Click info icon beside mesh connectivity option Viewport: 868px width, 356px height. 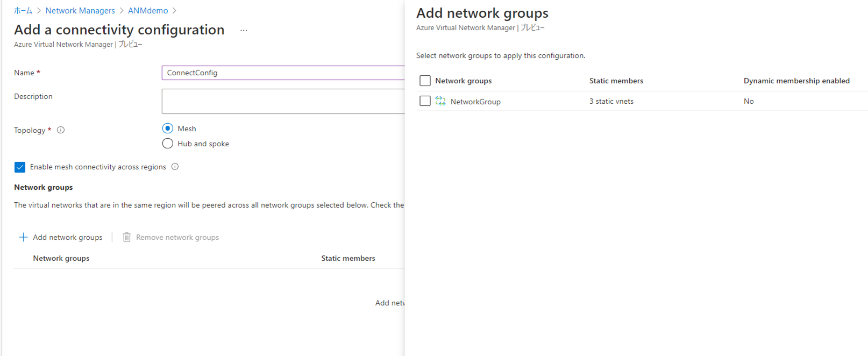[175, 167]
